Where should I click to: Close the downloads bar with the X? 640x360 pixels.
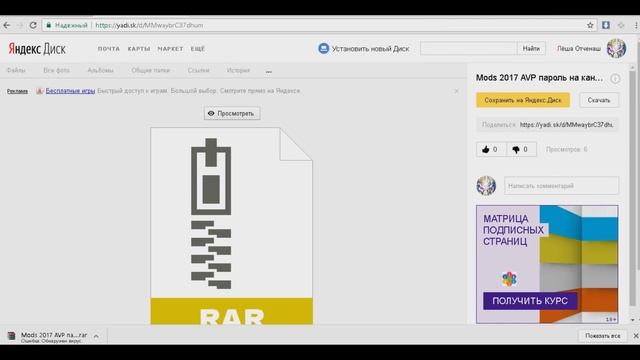[x=636, y=336]
